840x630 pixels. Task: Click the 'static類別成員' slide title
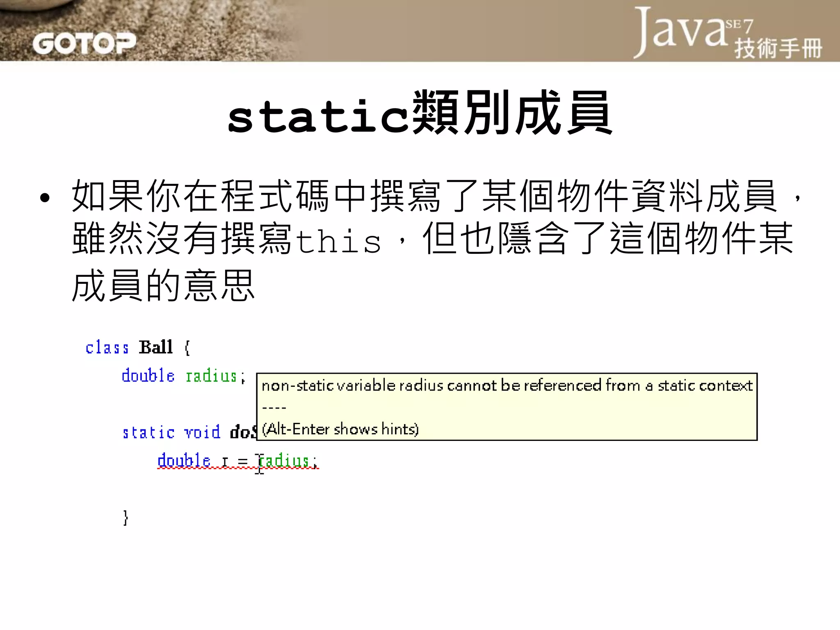click(x=420, y=113)
